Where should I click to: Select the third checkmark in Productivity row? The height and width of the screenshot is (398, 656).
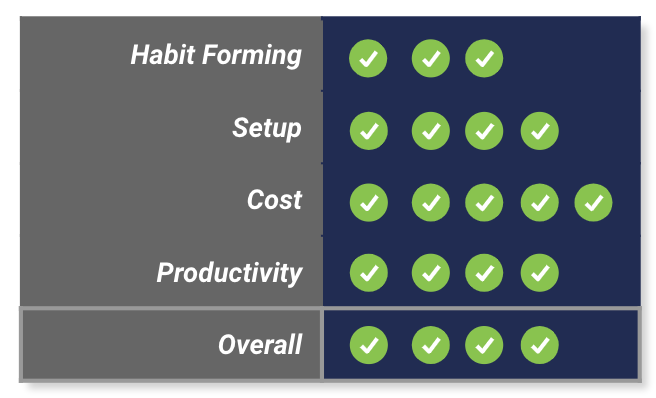coord(484,273)
